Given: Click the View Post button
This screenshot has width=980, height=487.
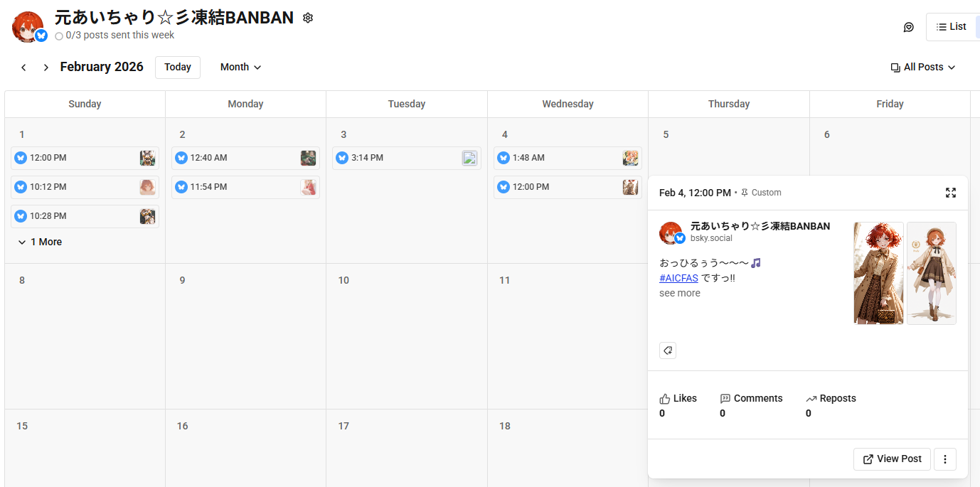Looking at the screenshot, I should 892,459.
